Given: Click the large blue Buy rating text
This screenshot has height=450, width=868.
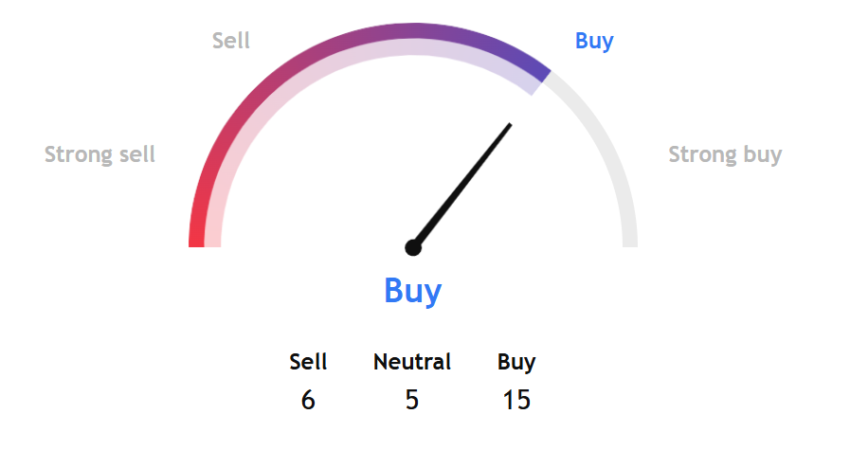Looking at the screenshot, I should [x=413, y=291].
